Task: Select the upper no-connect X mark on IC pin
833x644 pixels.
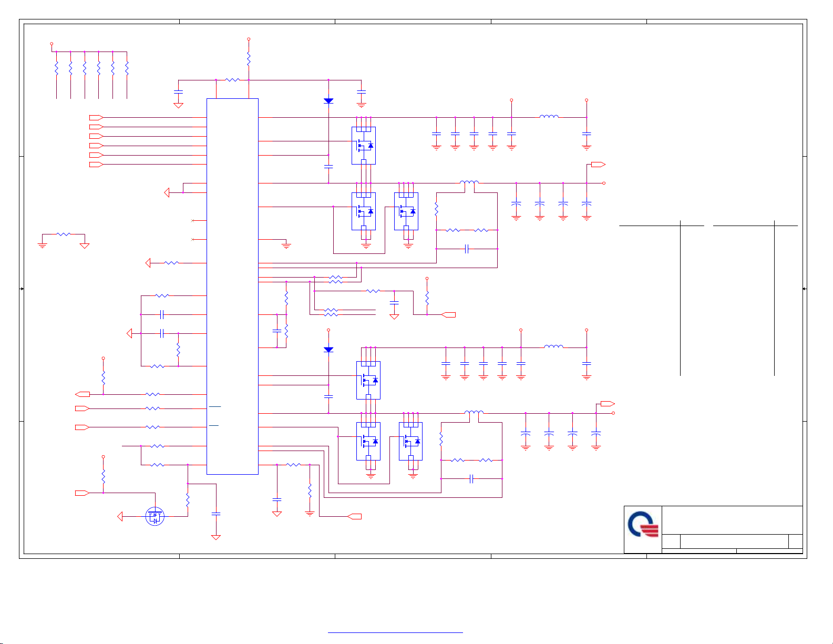Action: tap(193, 220)
